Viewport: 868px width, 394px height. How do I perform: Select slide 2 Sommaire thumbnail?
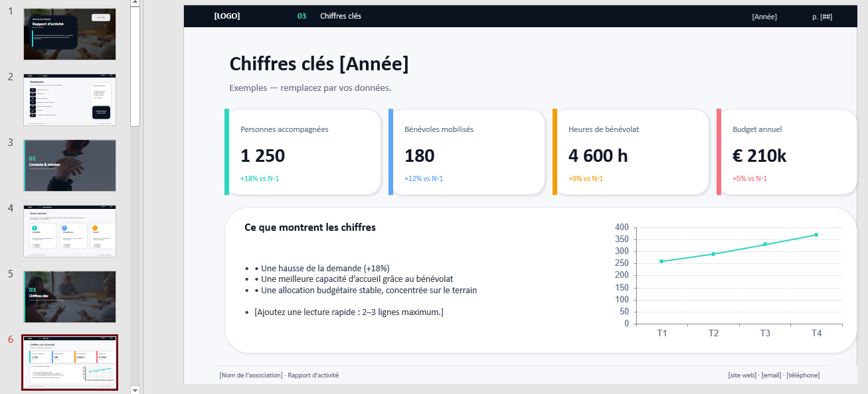70,99
